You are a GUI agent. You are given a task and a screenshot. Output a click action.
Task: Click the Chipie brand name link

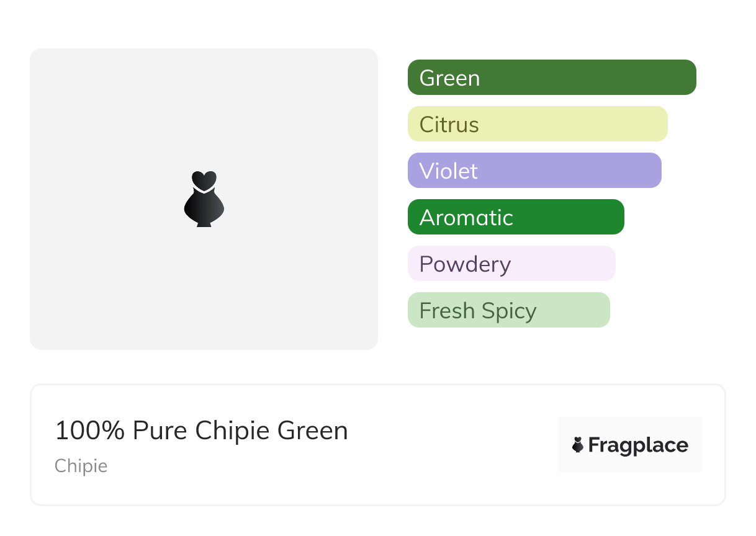click(81, 466)
